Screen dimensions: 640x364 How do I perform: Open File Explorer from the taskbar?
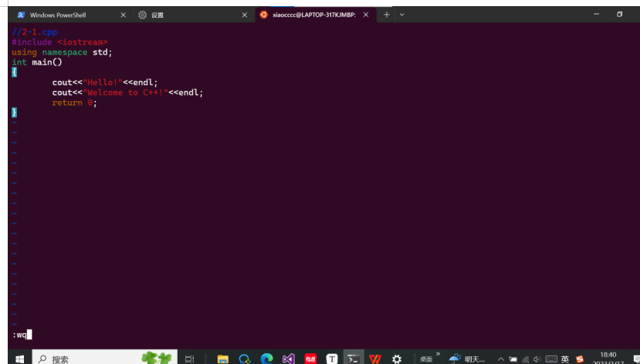click(223, 359)
